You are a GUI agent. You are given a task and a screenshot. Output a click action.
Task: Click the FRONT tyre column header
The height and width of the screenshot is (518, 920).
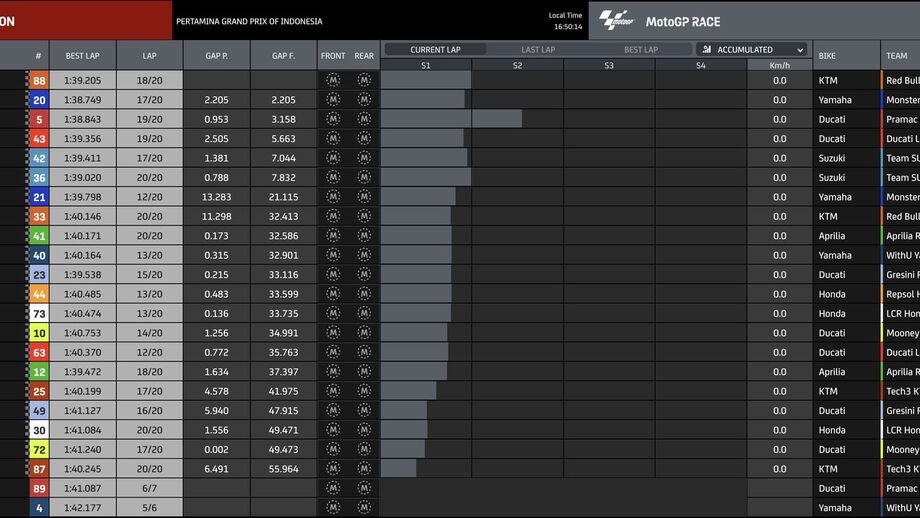point(333,56)
